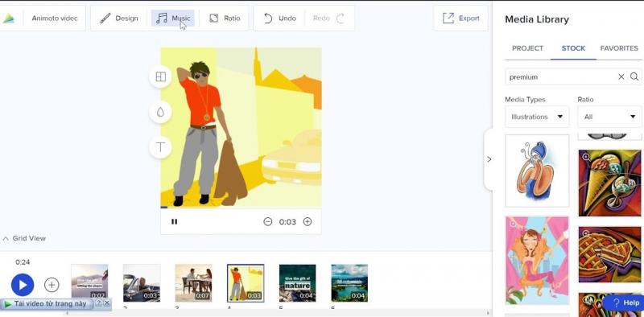Select the blue hat woman illustration
The width and height of the screenshot is (644, 317).
537,171
